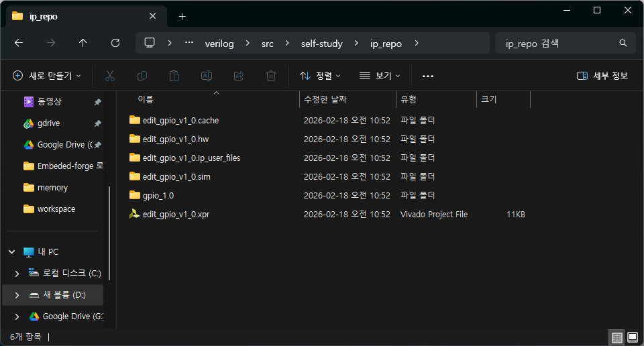
Task: Open workspace folder in sidebar
Action: [56, 209]
